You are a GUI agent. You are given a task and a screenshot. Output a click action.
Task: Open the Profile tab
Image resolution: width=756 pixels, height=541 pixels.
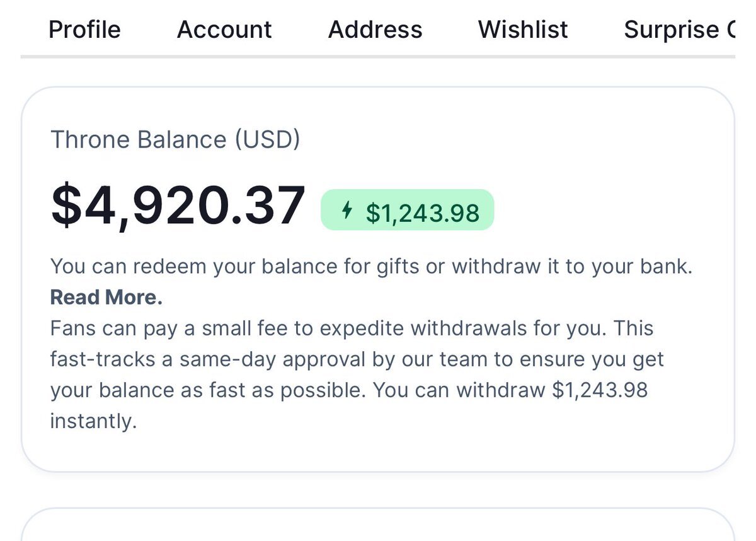pyautogui.click(x=84, y=30)
